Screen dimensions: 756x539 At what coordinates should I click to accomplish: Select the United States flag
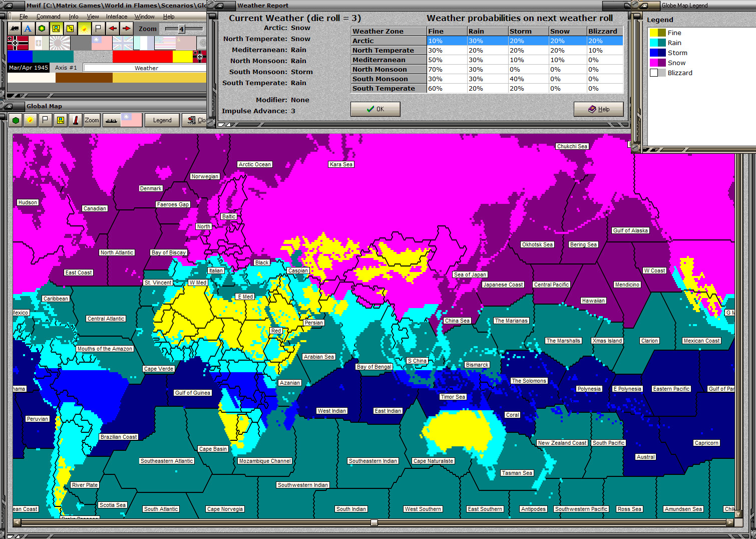point(165,43)
